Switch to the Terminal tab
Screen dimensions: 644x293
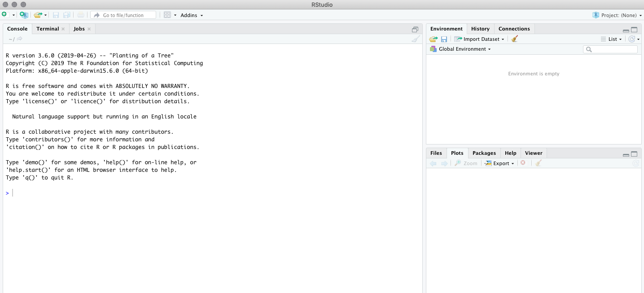pos(48,29)
